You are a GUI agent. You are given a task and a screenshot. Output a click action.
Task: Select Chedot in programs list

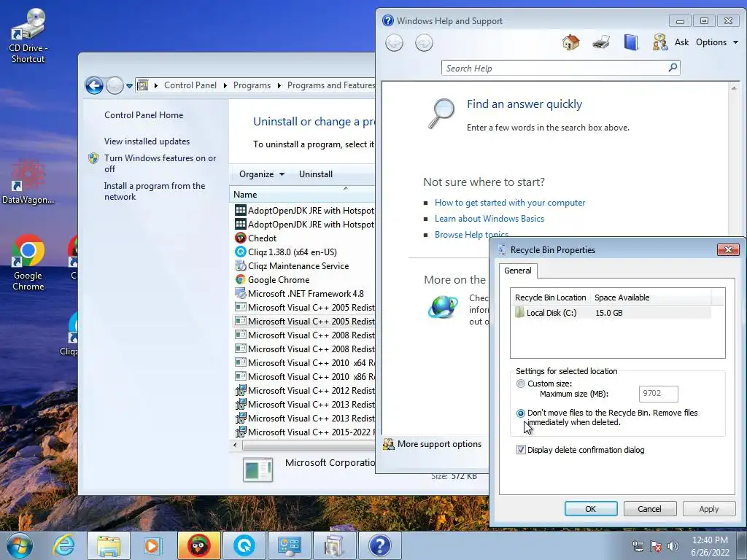262,238
